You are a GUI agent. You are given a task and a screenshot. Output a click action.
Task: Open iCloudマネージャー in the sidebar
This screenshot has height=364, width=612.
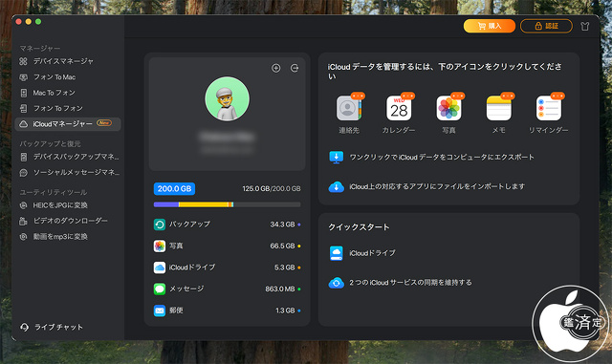[68, 124]
